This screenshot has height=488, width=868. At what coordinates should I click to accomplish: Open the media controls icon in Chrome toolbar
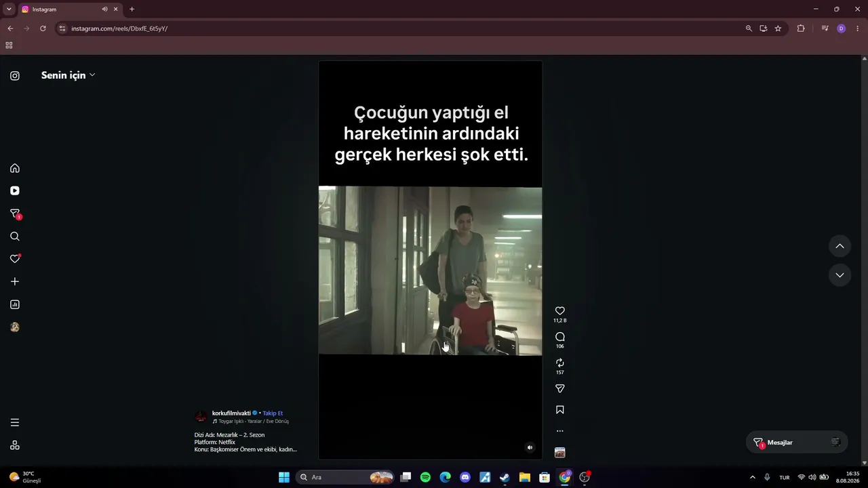coord(825,28)
